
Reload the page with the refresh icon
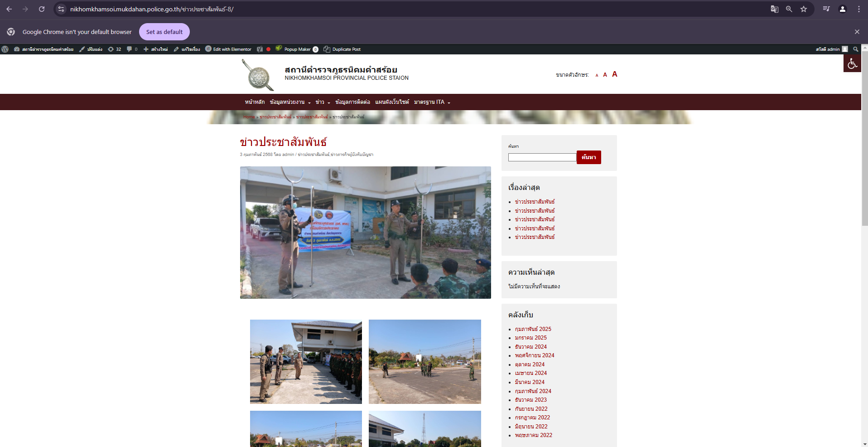click(42, 9)
